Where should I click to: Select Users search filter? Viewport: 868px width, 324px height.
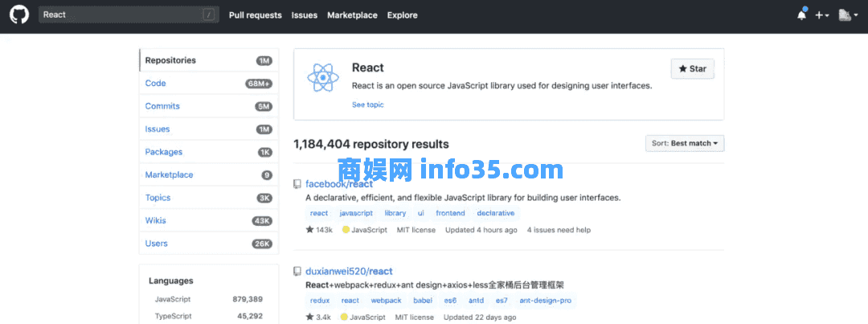coord(209,243)
